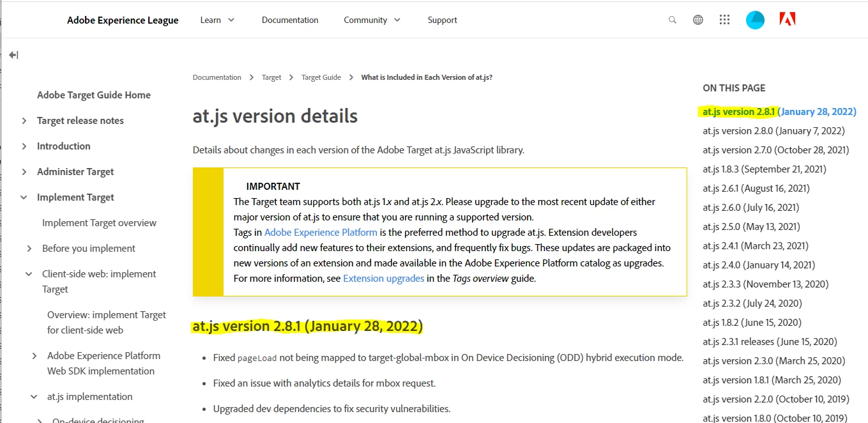This screenshot has width=868, height=423.
Task: Collapse the sidebar with arrow icon
Action: (13, 55)
